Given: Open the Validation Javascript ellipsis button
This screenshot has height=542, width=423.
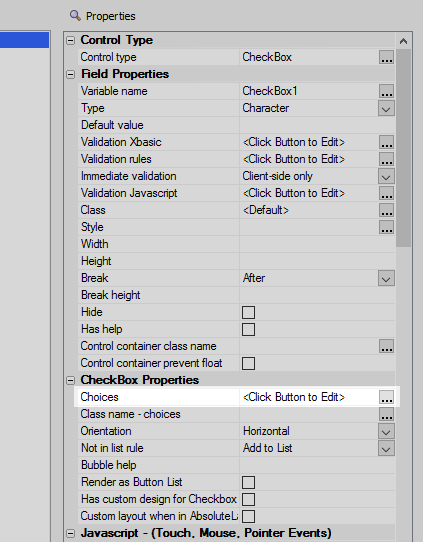Looking at the screenshot, I should point(386,193).
